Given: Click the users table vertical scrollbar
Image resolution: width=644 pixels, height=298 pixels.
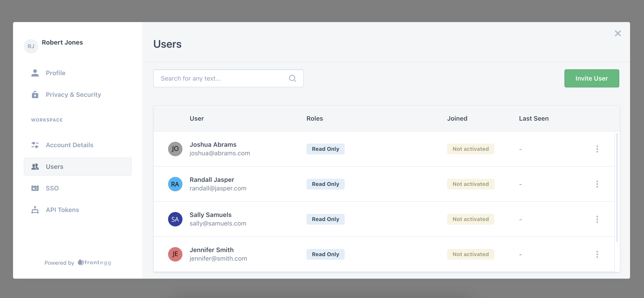Looking at the screenshot, I should click(x=617, y=188).
